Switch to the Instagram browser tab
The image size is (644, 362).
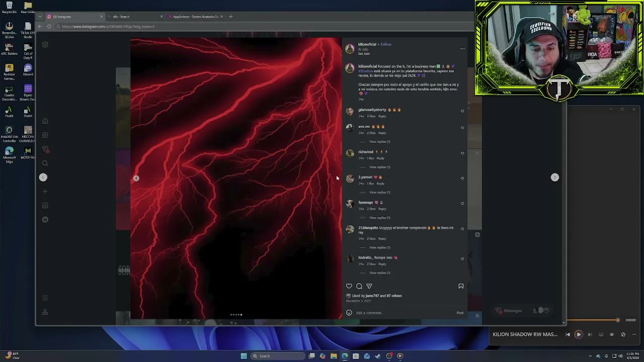click(74, 17)
